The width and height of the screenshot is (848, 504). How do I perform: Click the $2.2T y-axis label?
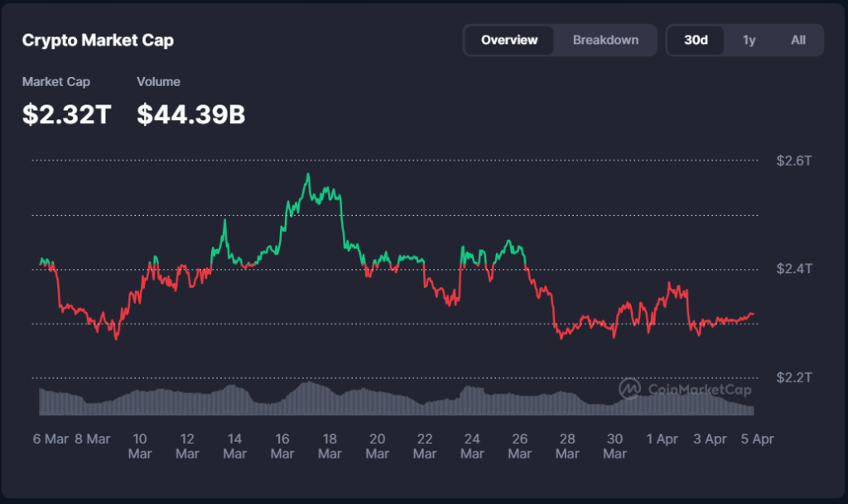coord(794,377)
